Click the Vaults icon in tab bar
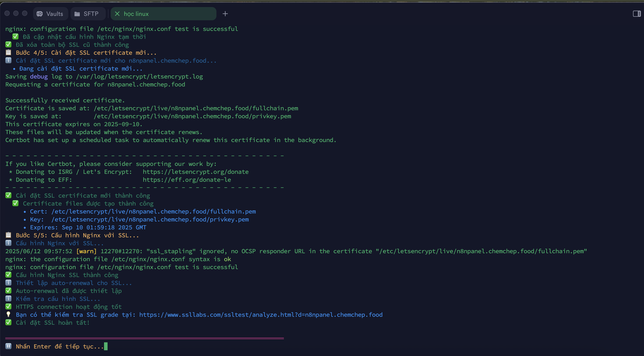 click(x=40, y=14)
